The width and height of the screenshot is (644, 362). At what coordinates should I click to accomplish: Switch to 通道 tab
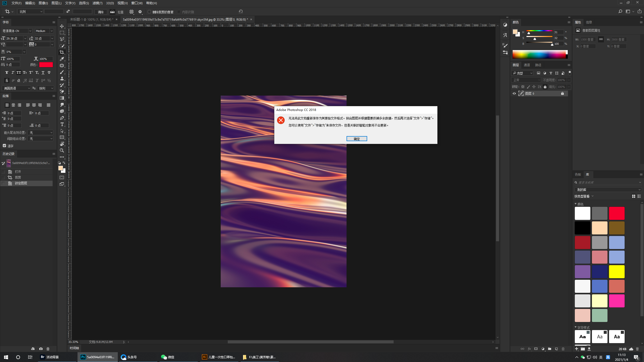(x=527, y=65)
